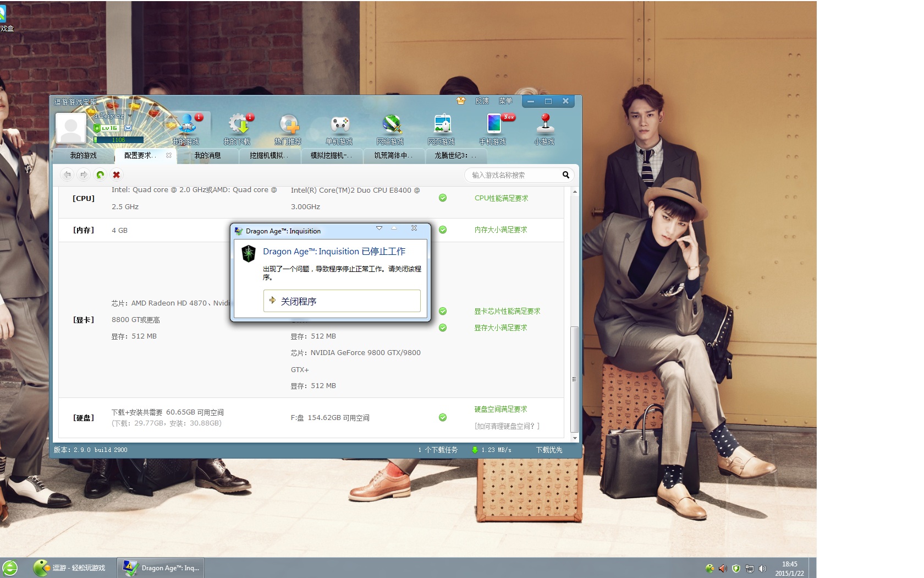The image size is (924, 578).
Task: Go back with the left arrow button
Action: [67, 175]
